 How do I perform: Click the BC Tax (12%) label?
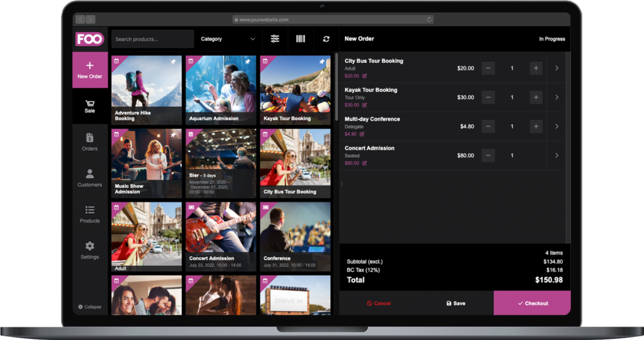tap(363, 270)
